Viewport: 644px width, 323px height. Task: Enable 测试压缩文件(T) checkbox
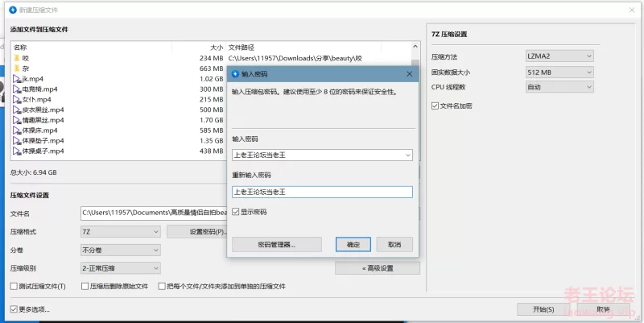click(14, 286)
